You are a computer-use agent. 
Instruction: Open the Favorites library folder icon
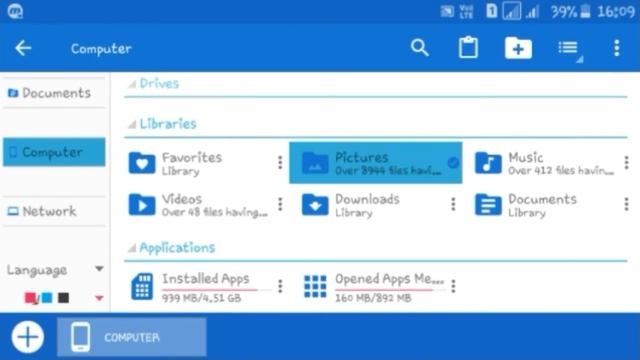(142, 163)
